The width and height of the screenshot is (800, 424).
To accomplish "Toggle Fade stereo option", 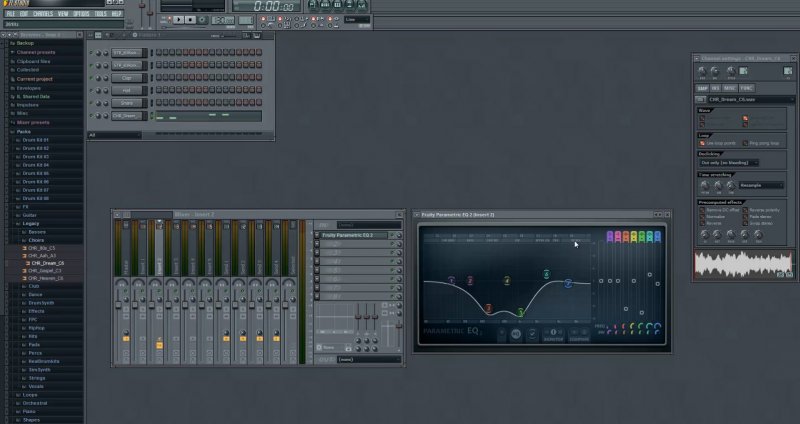I will click(746, 216).
